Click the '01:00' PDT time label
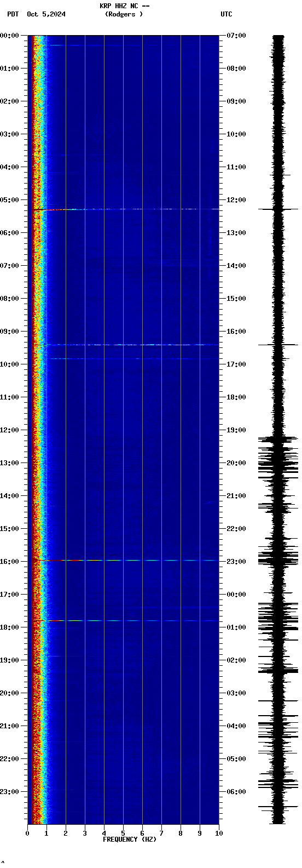 9,68
